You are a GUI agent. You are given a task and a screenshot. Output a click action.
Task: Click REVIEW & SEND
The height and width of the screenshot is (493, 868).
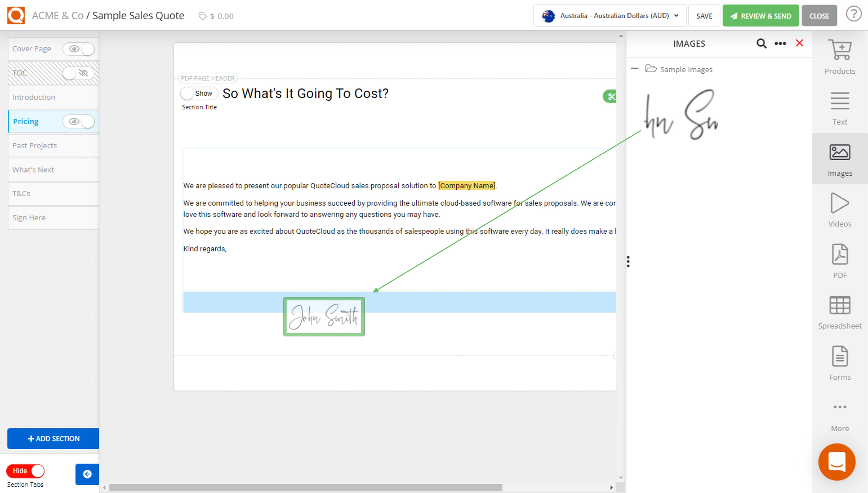pos(761,15)
